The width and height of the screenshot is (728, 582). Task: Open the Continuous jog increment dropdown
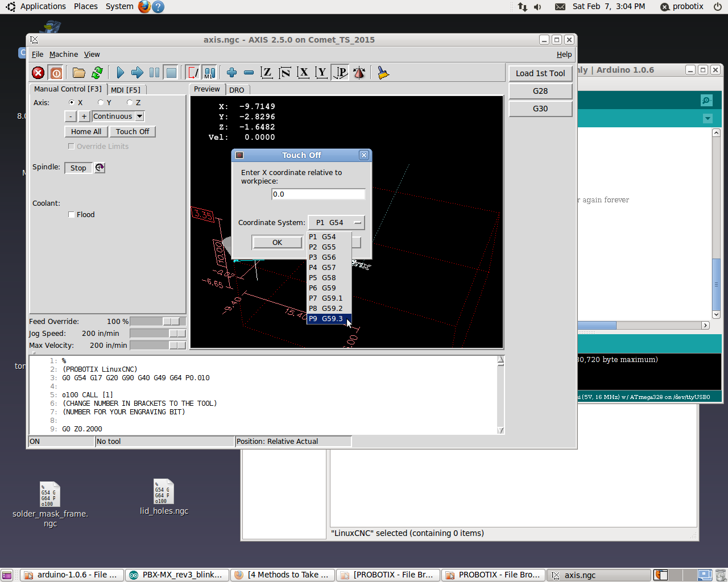pyautogui.click(x=118, y=117)
